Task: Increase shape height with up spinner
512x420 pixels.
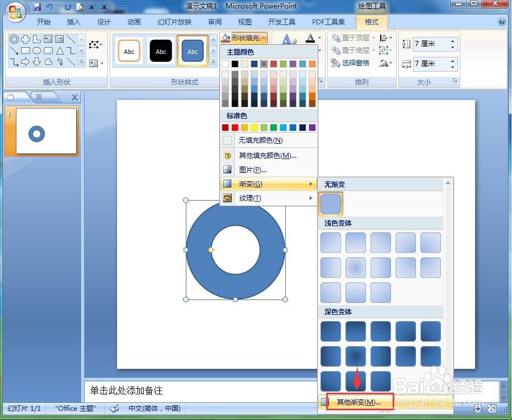Action: (x=452, y=41)
